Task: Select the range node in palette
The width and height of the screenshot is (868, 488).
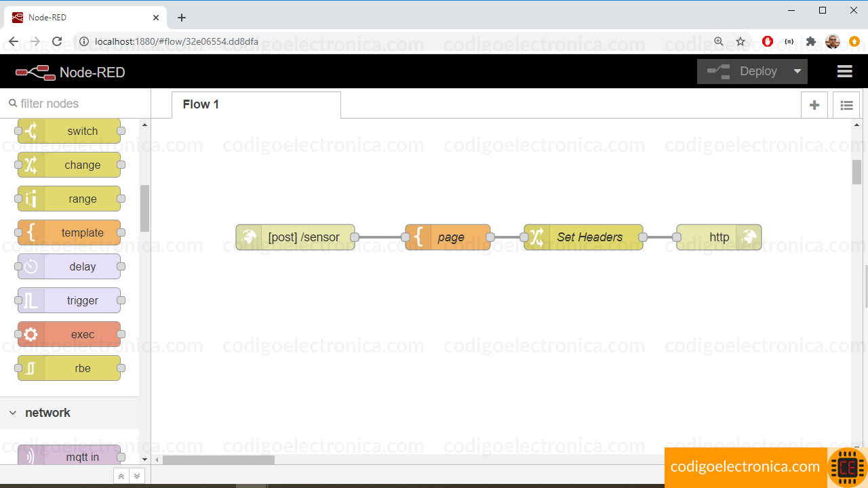Action: pyautogui.click(x=69, y=199)
